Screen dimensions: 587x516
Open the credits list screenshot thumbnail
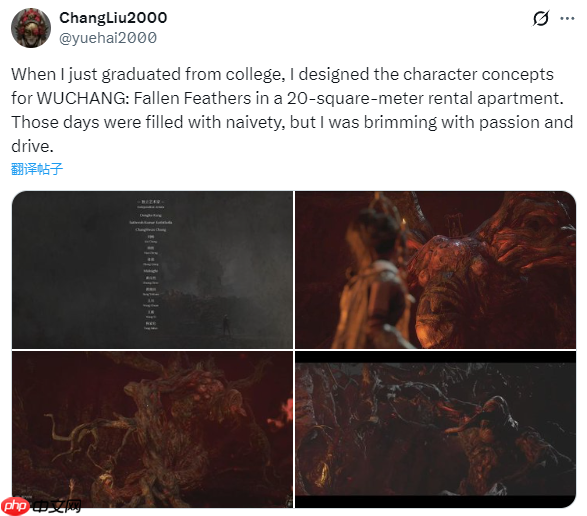(152, 270)
